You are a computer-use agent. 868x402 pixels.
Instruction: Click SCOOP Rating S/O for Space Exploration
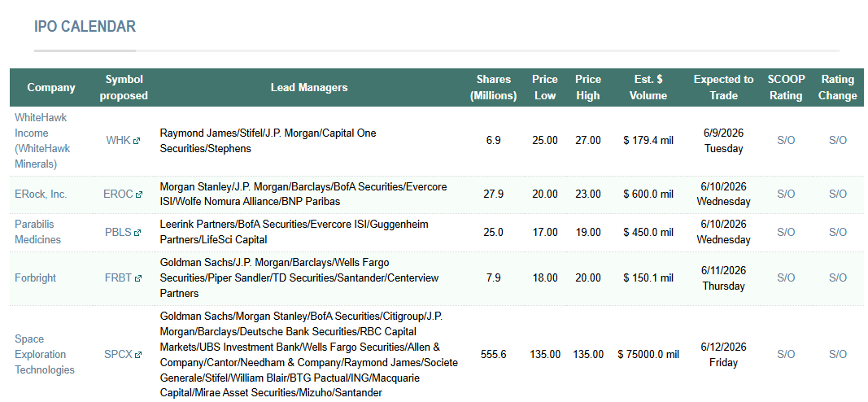[786, 354]
